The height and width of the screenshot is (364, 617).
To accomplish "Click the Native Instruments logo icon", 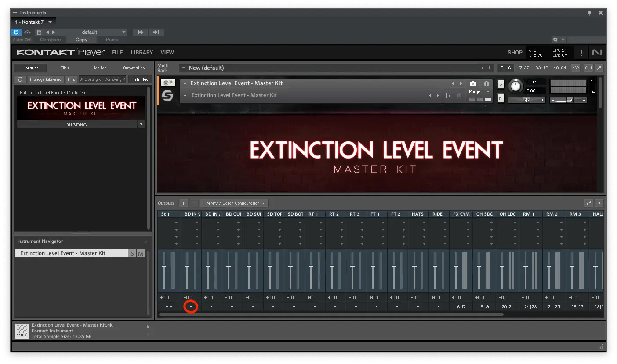I will pyautogui.click(x=597, y=52).
